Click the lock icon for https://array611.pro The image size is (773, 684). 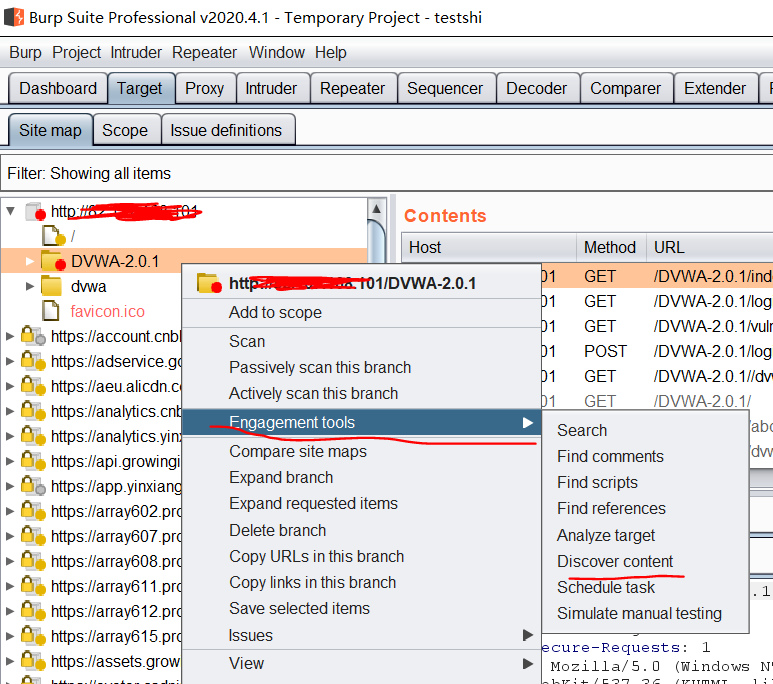[33, 586]
